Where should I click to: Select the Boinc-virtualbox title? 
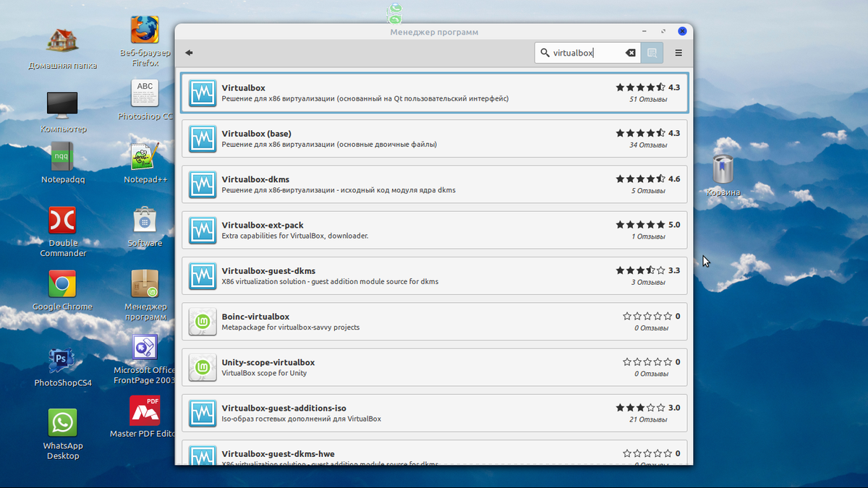[255, 317]
